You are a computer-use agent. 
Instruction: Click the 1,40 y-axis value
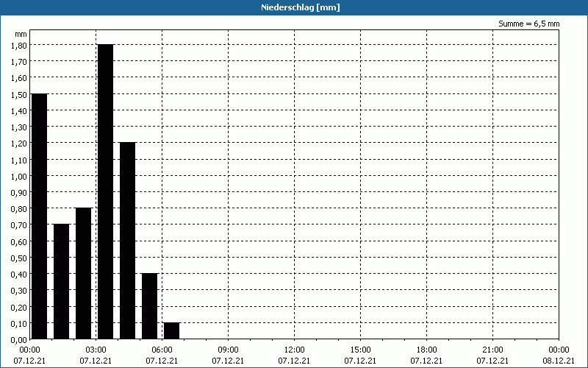pos(19,111)
